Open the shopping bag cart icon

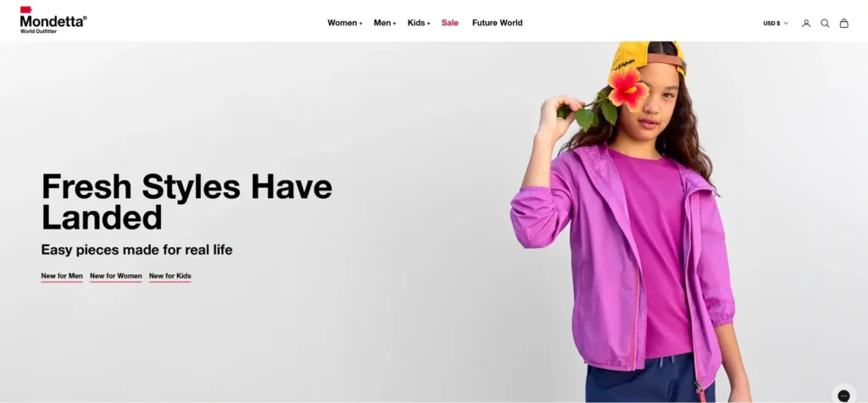pos(843,23)
